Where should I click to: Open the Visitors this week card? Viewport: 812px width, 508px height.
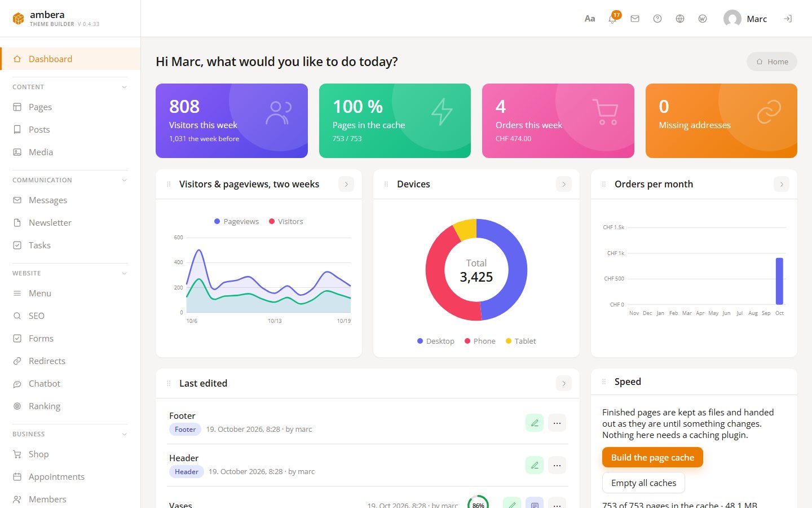(x=232, y=121)
